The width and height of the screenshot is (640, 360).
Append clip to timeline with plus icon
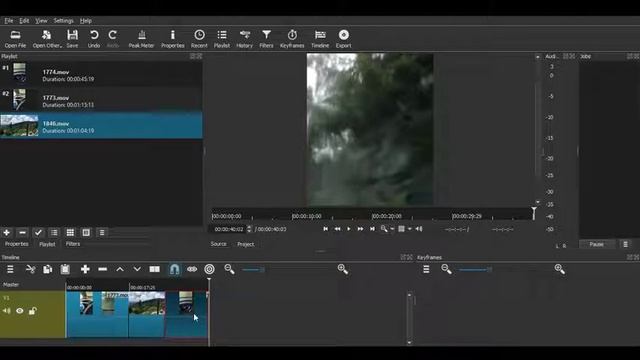85,269
